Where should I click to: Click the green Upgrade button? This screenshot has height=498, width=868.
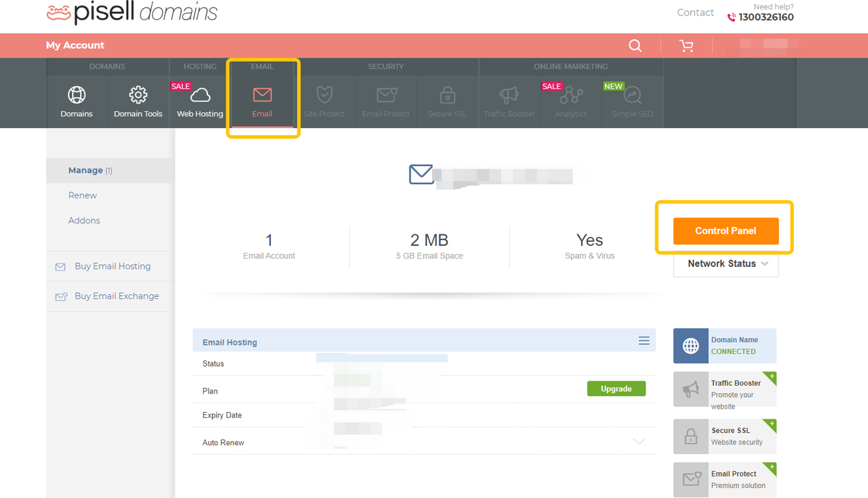coord(616,389)
